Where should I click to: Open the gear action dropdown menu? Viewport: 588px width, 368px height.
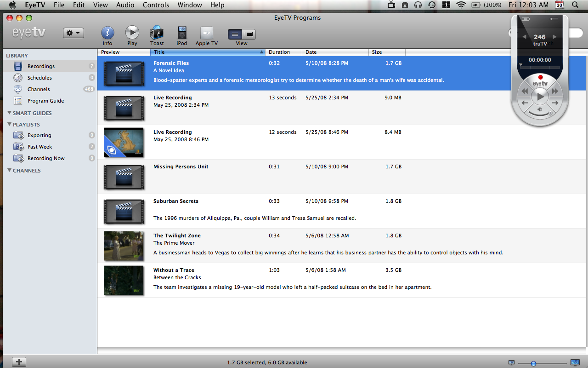tap(73, 33)
